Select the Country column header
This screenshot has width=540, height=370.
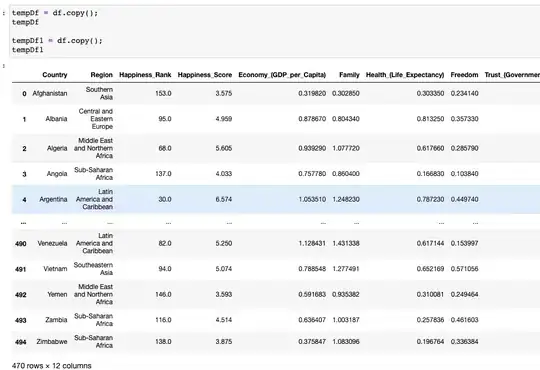pos(55,75)
